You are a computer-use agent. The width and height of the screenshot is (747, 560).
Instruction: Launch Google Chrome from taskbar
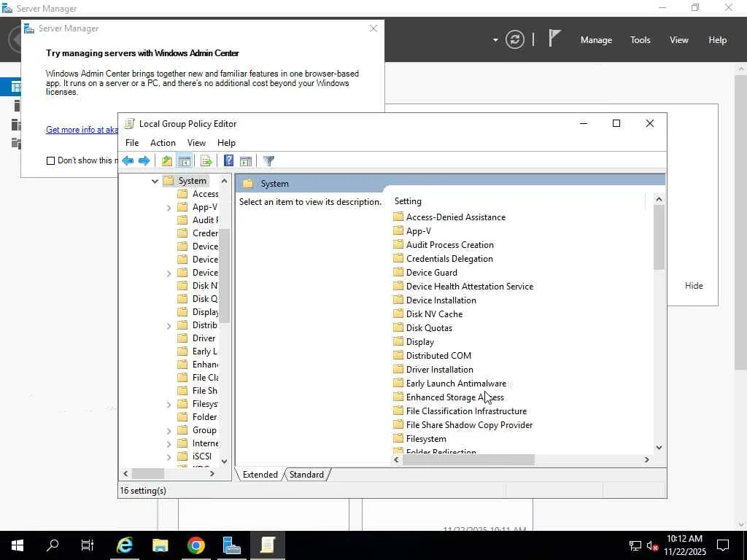(196, 545)
